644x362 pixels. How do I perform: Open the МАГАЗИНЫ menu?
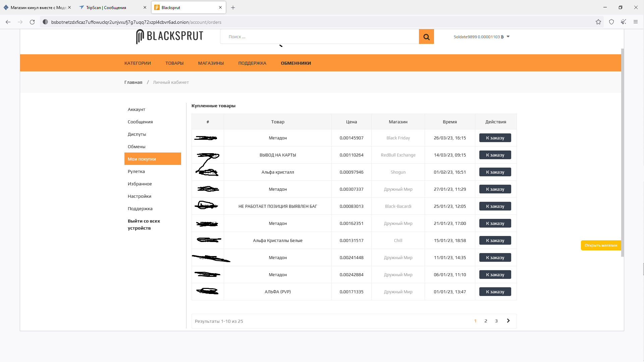(211, 63)
